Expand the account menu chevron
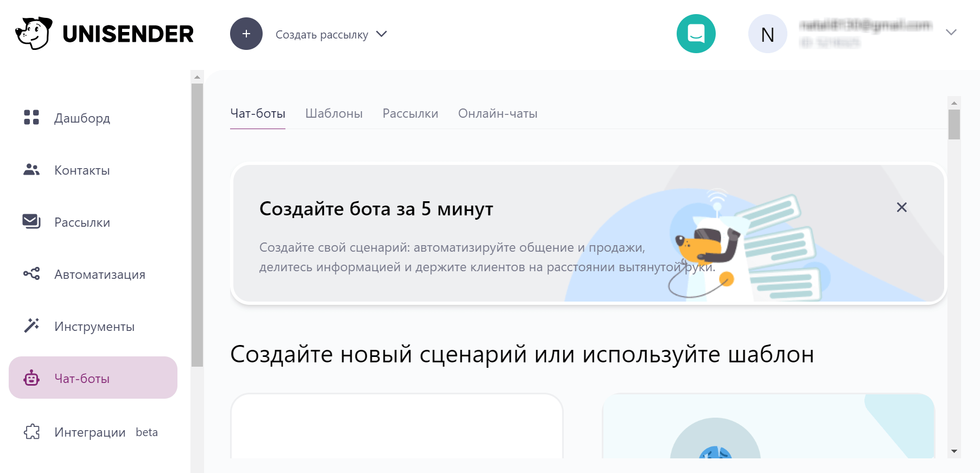Viewport: 980px width, 473px height. pos(951,33)
